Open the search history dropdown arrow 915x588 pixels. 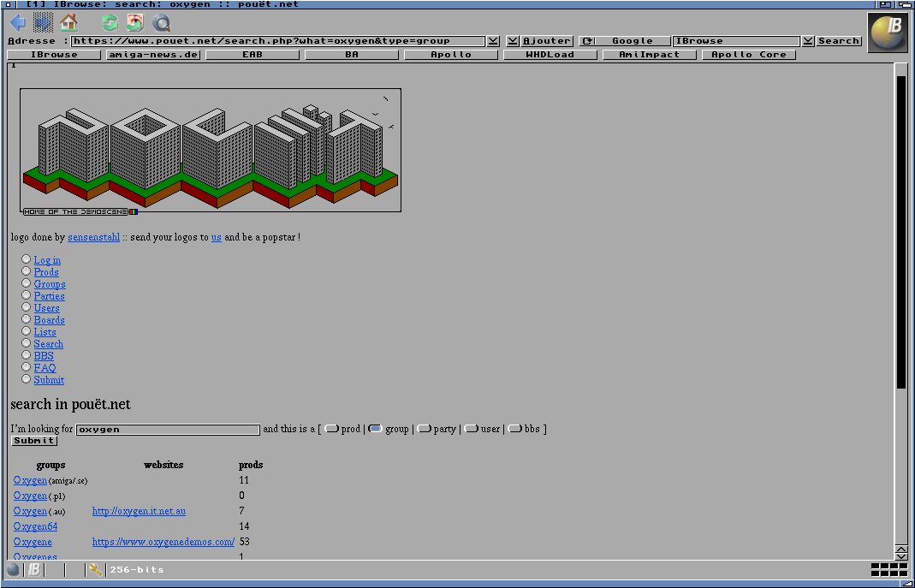(808, 41)
